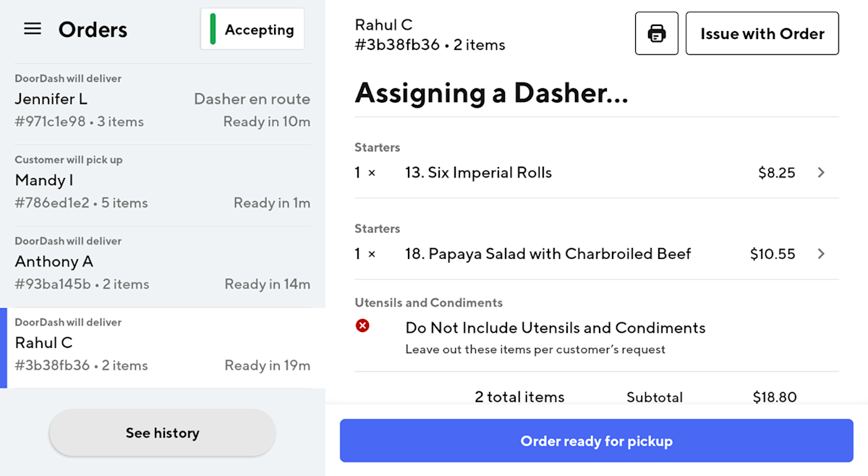Click the Starters section label above Imperial Rolls
The image size is (868, 476).
coord(377,147)
